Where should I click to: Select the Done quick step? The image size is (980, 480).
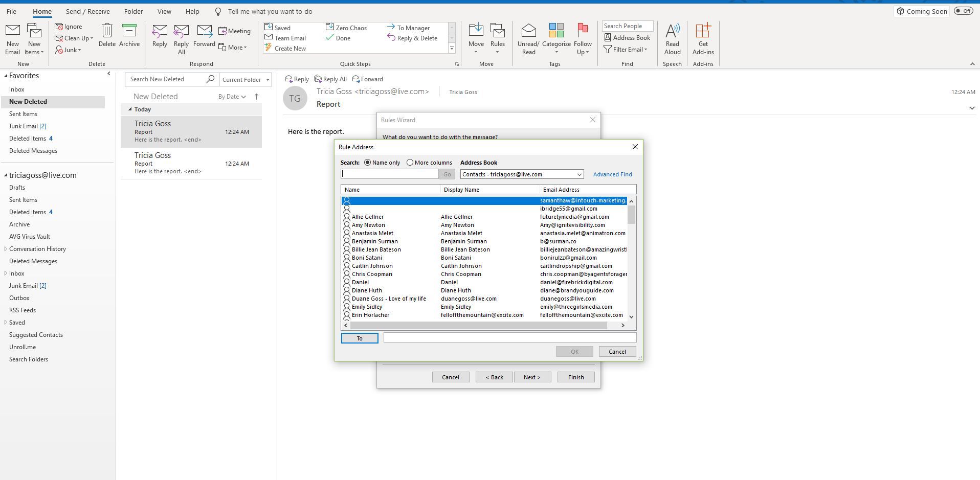[x=338, y=38]
